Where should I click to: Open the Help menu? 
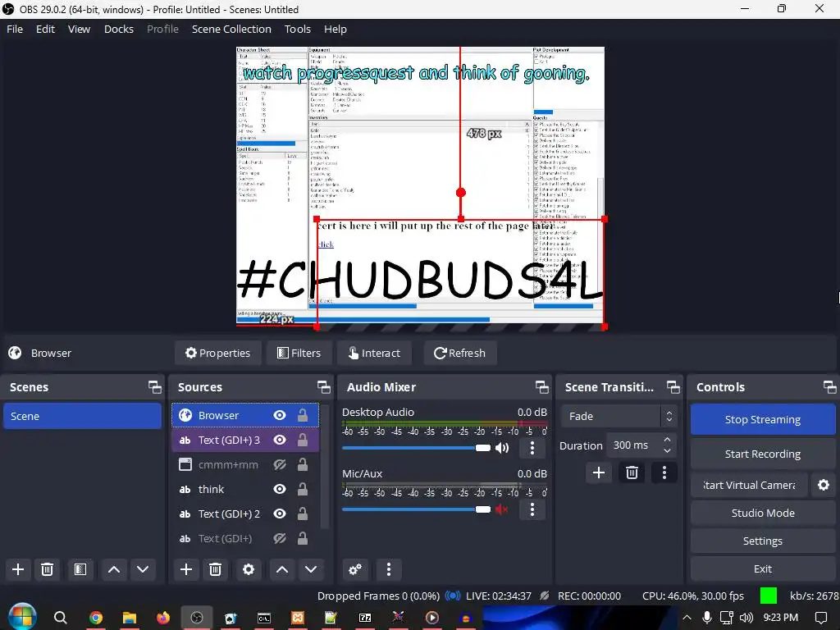pyautogui.click(x=336, y=29)
